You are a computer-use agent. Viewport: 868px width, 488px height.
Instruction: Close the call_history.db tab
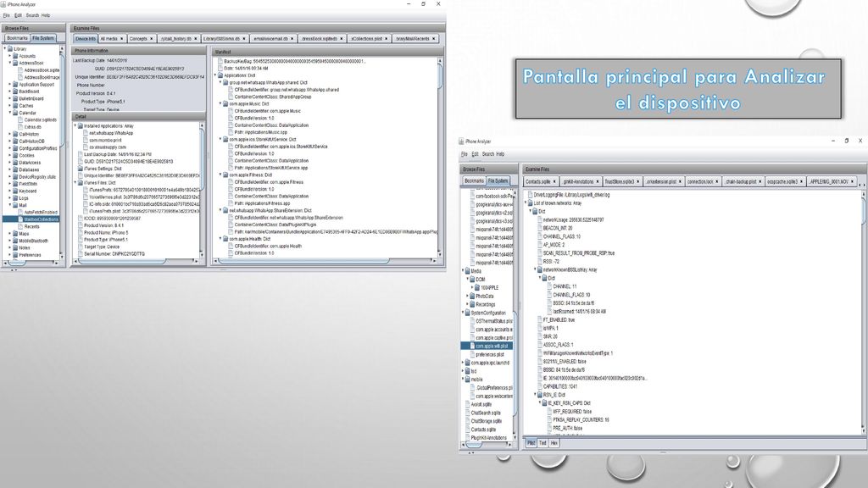click(196, 39)
